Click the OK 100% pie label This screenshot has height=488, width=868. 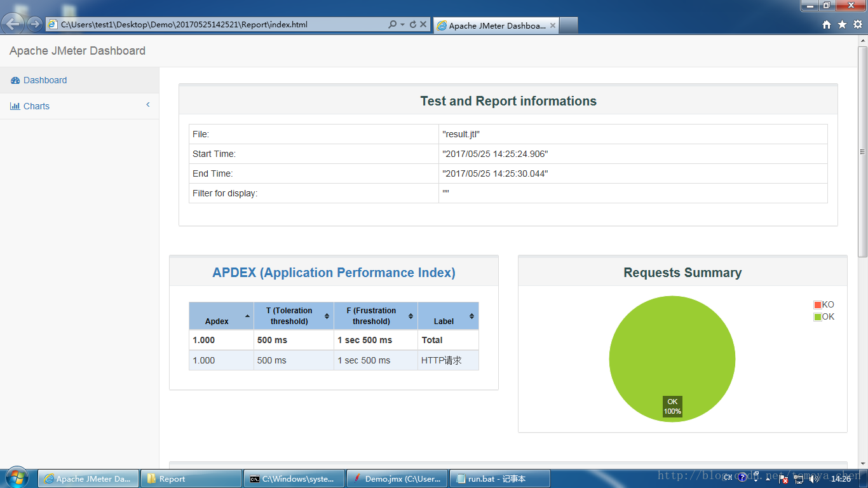[x=672, y=407]
